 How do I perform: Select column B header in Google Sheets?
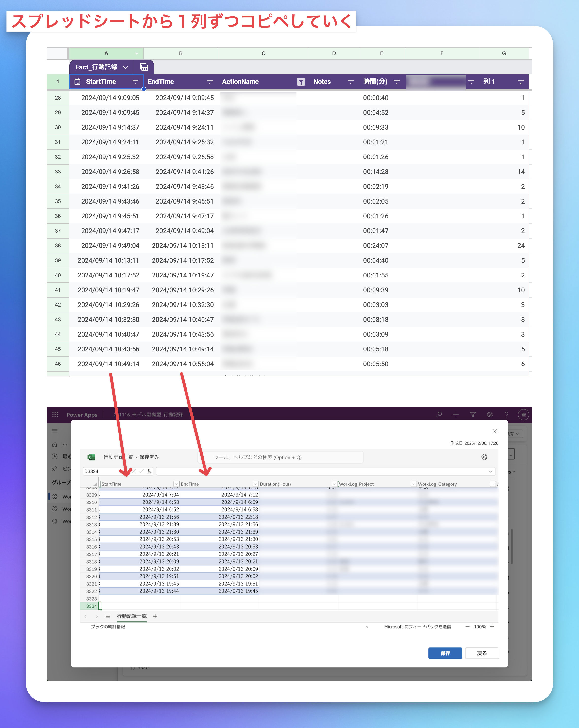click(181, 53)
